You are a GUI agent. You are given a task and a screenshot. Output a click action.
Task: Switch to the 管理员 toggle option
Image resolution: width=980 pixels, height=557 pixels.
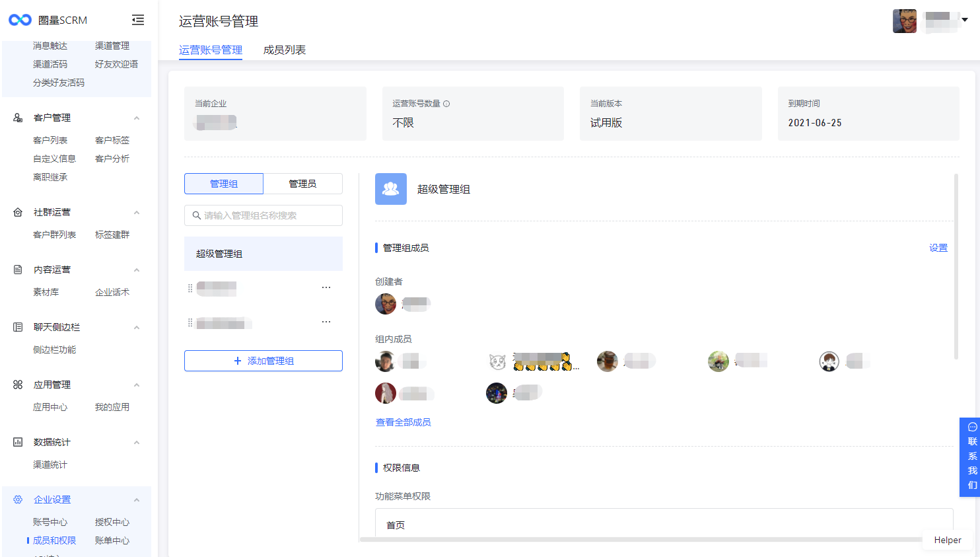pyautogui.click(x=302, y=184)
